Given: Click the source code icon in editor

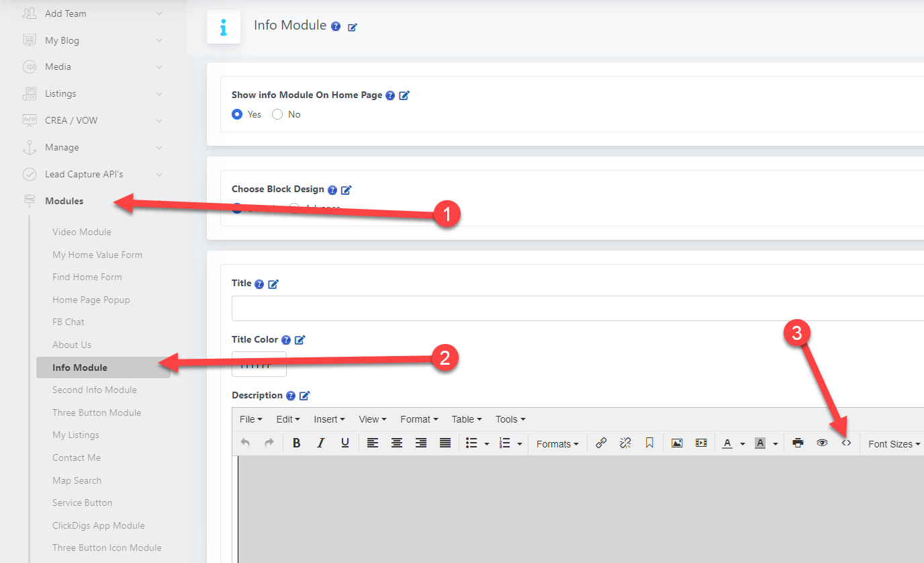Looking at the screenshot, I should click(846, 443).
